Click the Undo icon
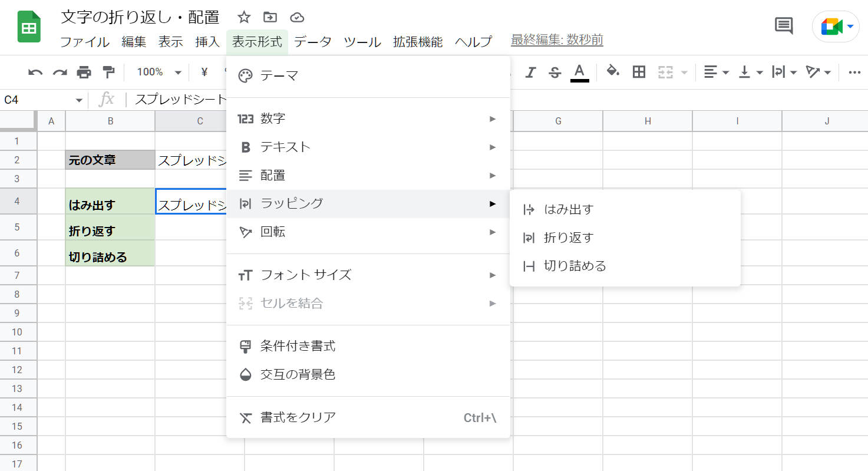Viewport: 868px width, 471px height. (x=35, y=71)
